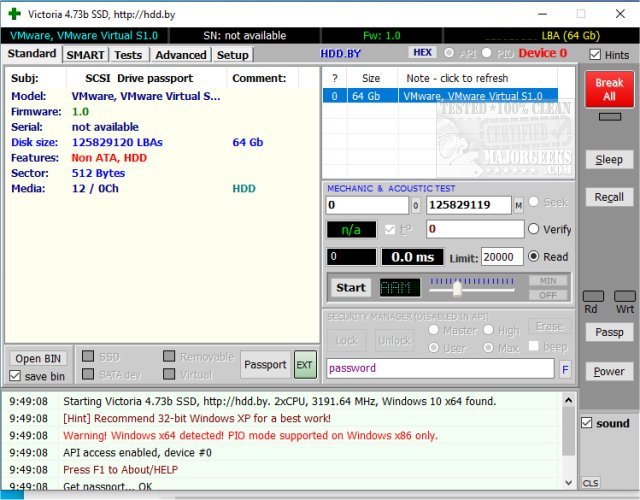This screenshot has height=500, width=640.
Task: Click the Power button
Action: [x=609, y=371]
